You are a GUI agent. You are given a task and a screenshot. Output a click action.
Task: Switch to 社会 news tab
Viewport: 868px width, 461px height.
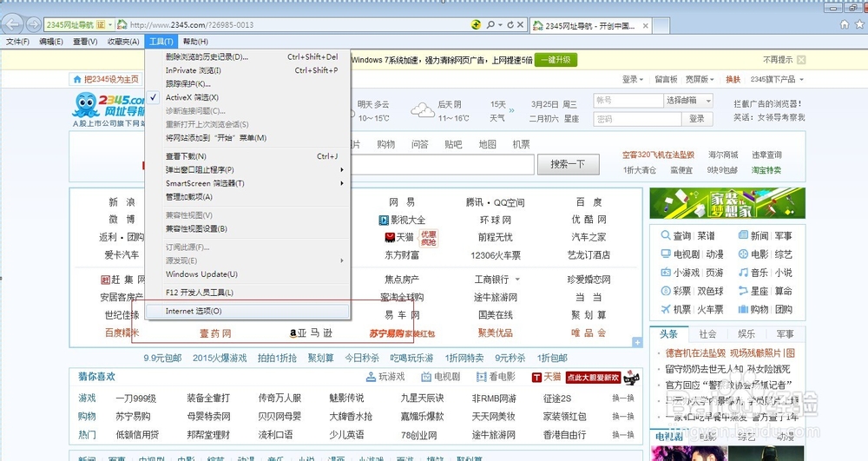tap(707, 333)
